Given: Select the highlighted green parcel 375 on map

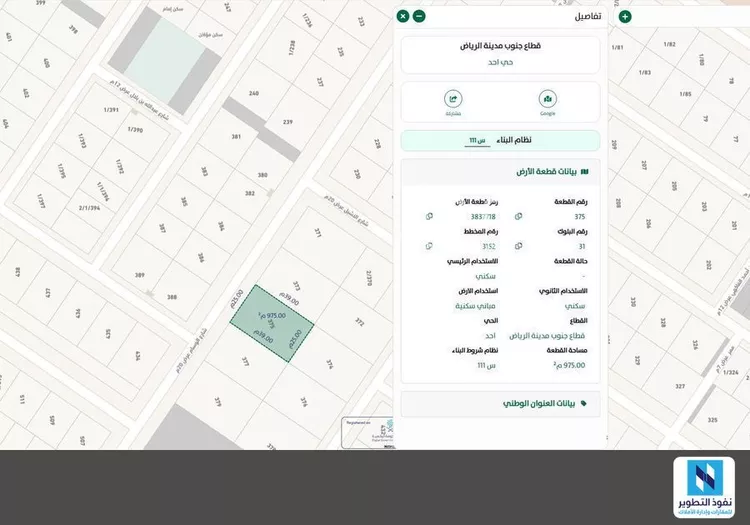Looking at the screenshot, I should tap(270, 320).
